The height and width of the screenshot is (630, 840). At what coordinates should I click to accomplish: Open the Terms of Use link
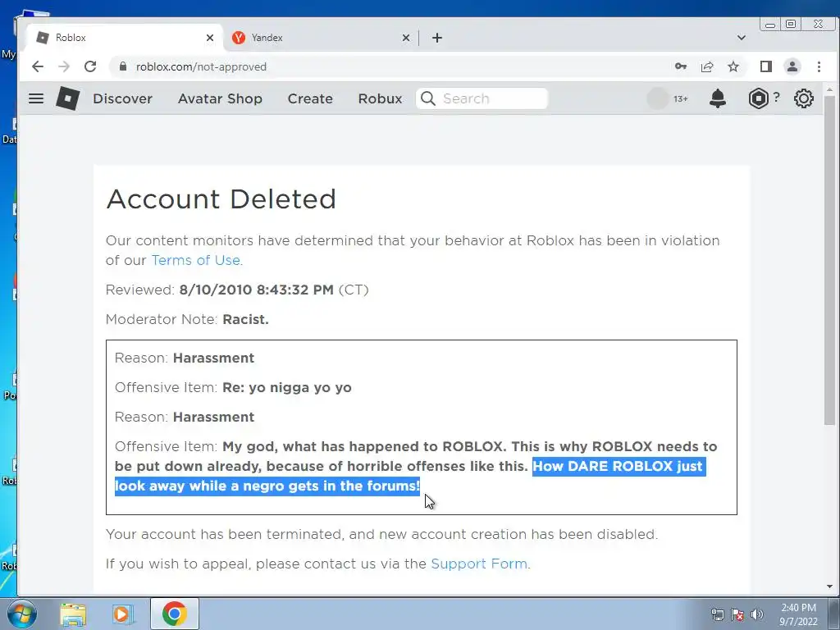click(x=195, y=260)
